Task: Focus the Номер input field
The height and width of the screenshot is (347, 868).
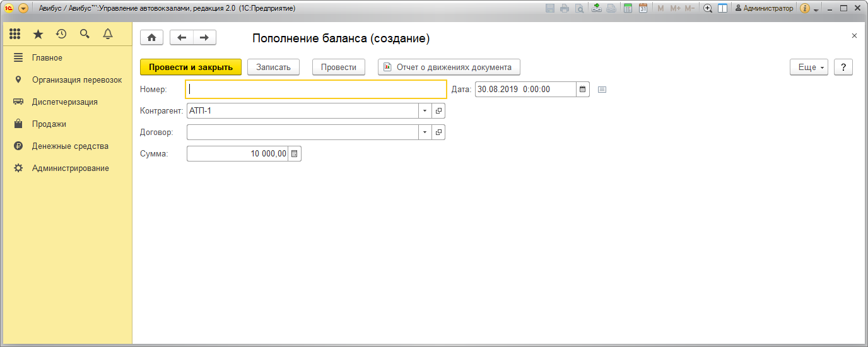Action: tap(315, 90)
